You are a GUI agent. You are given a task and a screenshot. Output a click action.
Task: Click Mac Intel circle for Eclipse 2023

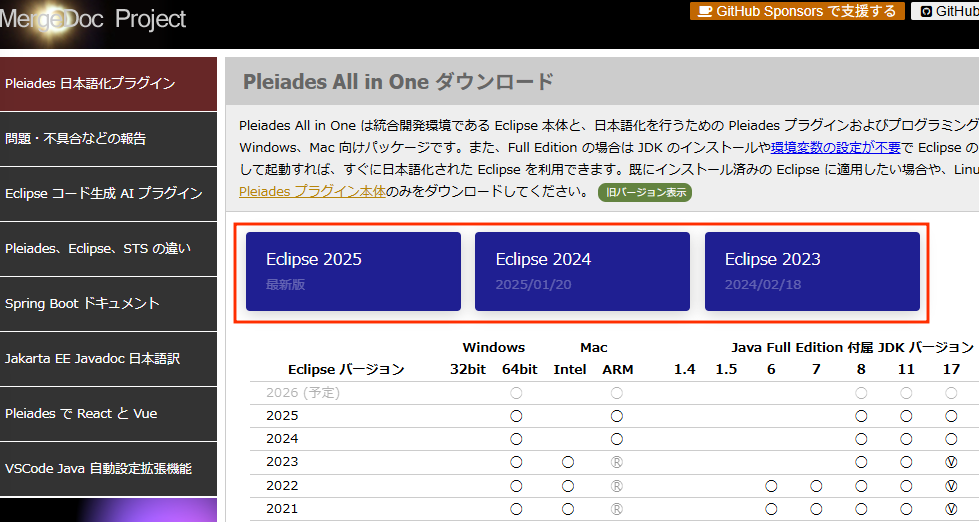tap(568, 462)
